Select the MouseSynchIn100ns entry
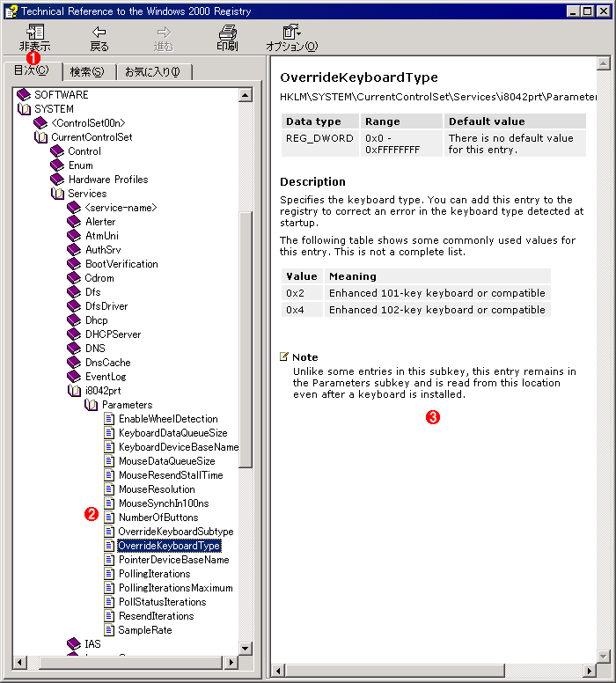 click(164, 503)
